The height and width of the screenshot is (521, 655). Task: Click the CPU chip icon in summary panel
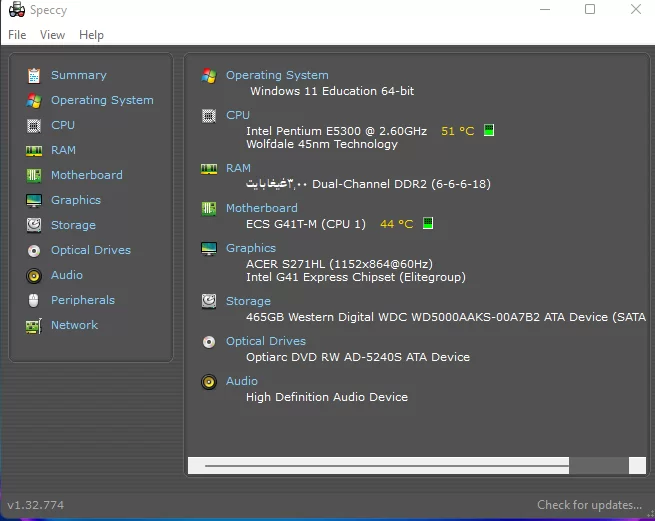coord(209,116)
